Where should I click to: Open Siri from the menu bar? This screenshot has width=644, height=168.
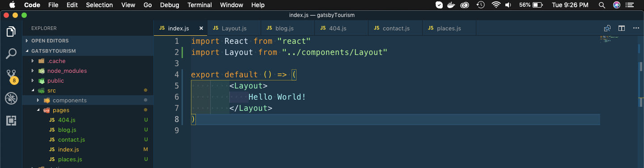(x=617, y=5)
